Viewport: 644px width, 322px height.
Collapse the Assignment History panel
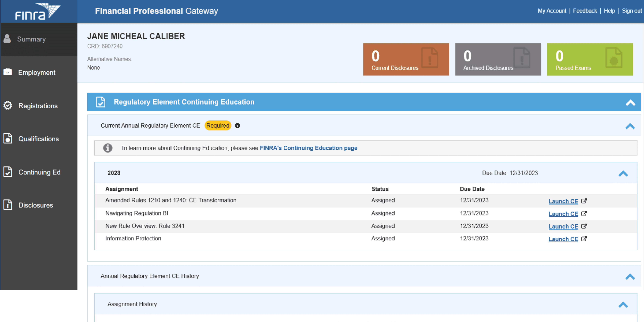[x=623, y=305]
